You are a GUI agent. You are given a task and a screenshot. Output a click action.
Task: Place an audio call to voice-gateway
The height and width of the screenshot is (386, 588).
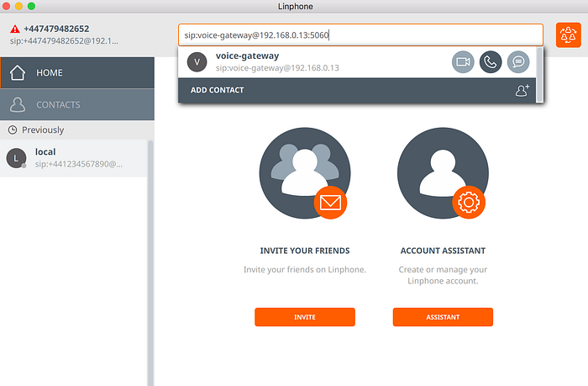pos(491,62)
